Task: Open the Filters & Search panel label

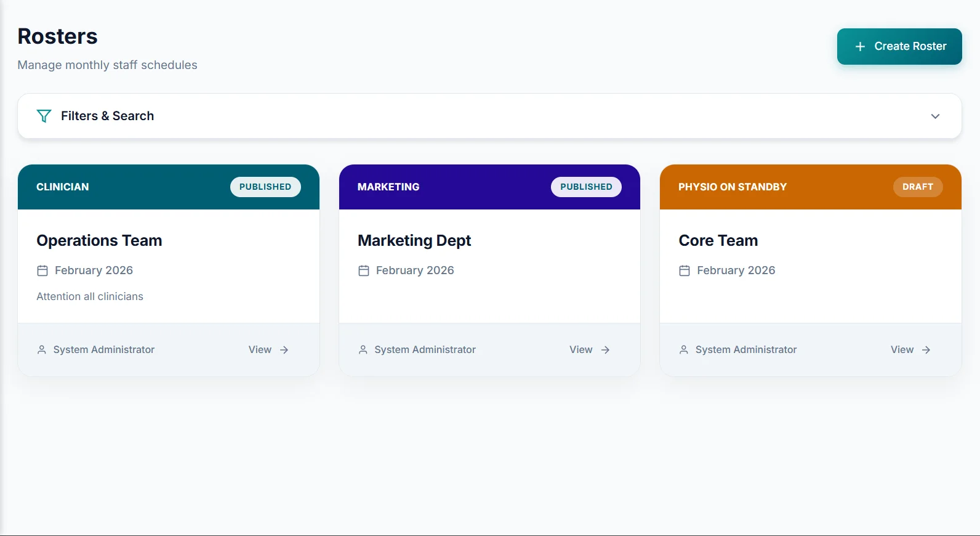Action: [x=107, y=116]
